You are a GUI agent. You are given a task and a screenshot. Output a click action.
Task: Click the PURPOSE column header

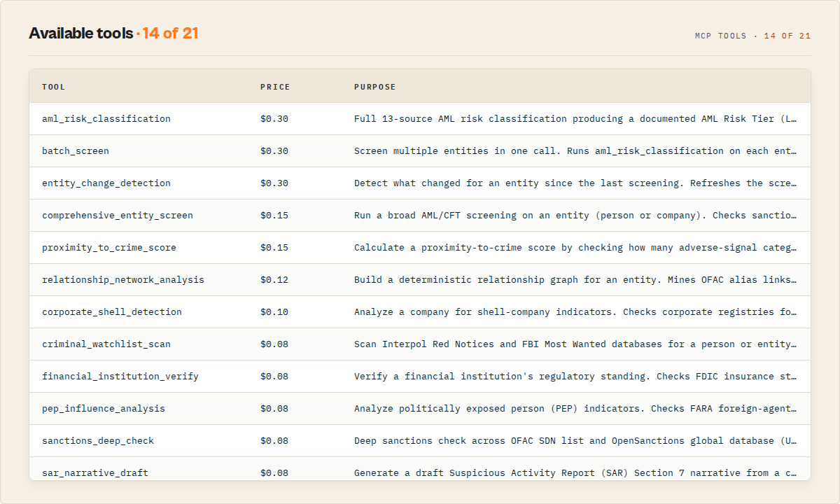(x=375, y=87)
